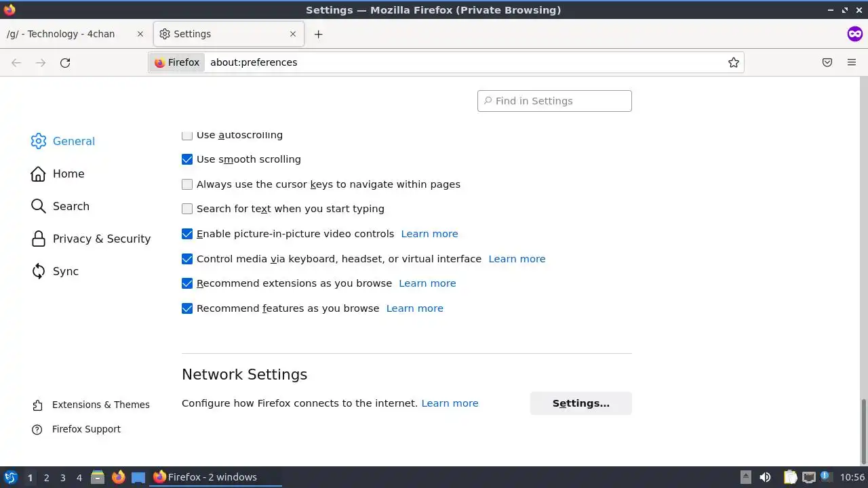Click the page's vertical scrollbar thumb
Image resolution: width=868 pixels, height=488 pixels.
click(863, 430)
